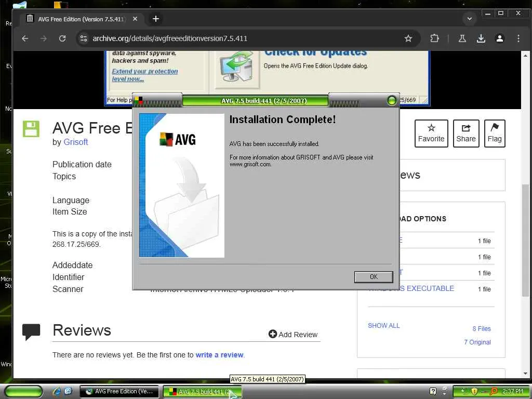Screen dimensions: 532x399
Task: Click the green Start button
Action: (24, 392)
